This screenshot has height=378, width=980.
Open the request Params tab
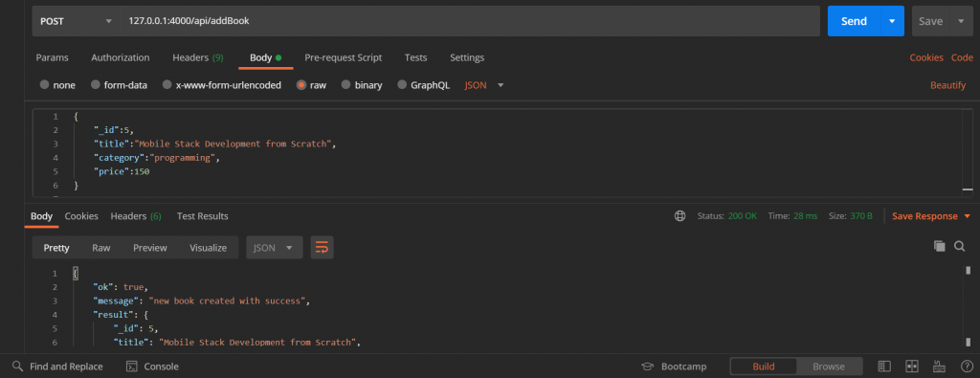coord(53,57)
